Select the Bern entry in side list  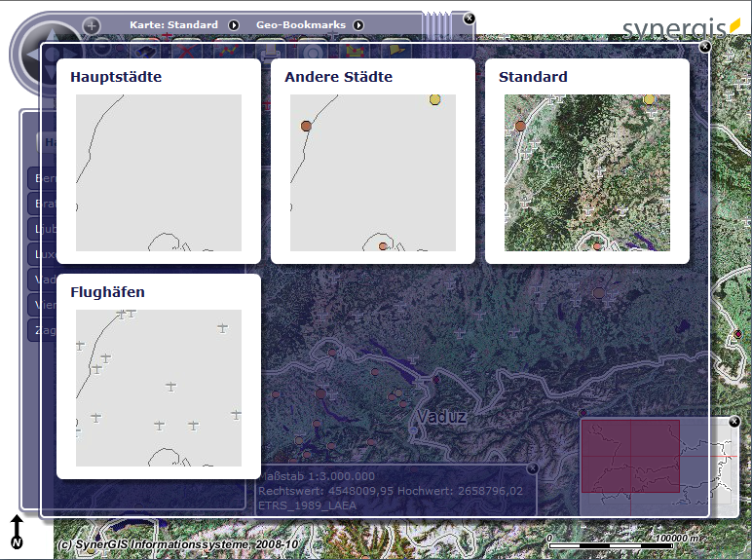[x=43, y=178]
